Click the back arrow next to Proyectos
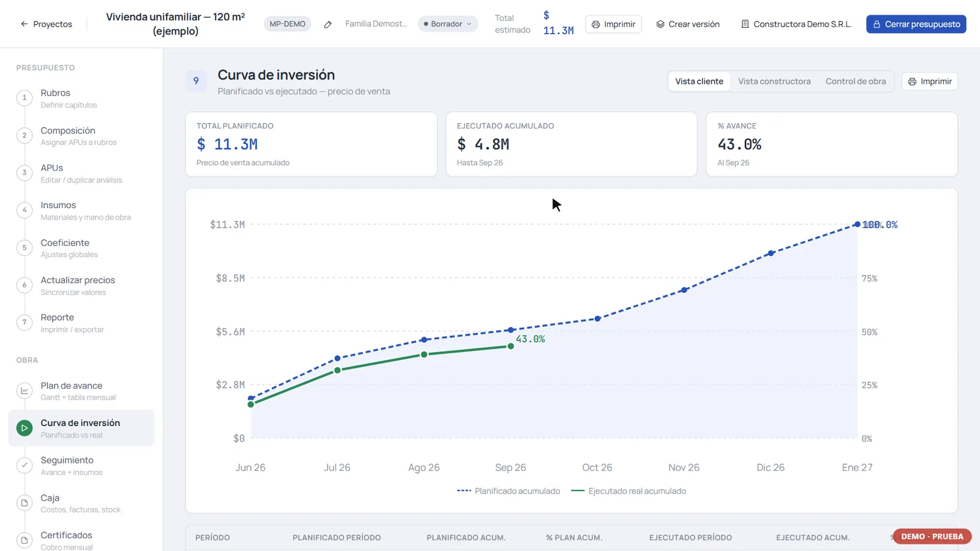Image resolution: width=980 pixels, height=551 pixels. point(24,24)
